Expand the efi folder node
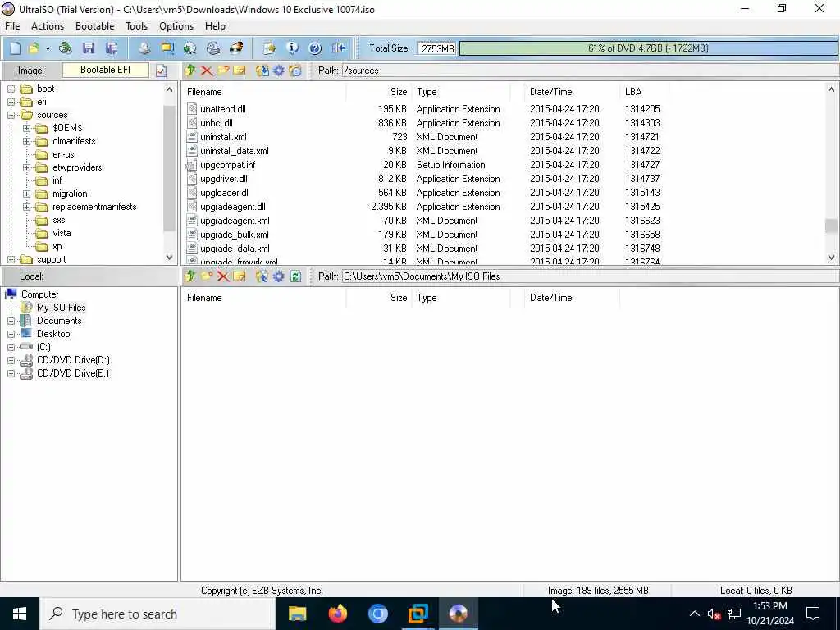The image size is (840, 630). point(11,102)
